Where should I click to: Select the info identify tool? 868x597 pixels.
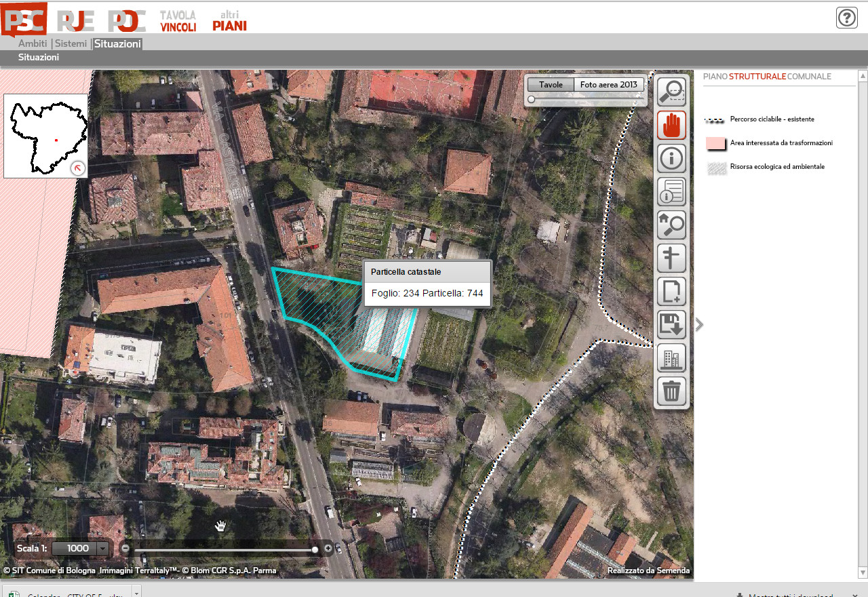[x=671, y=159]
